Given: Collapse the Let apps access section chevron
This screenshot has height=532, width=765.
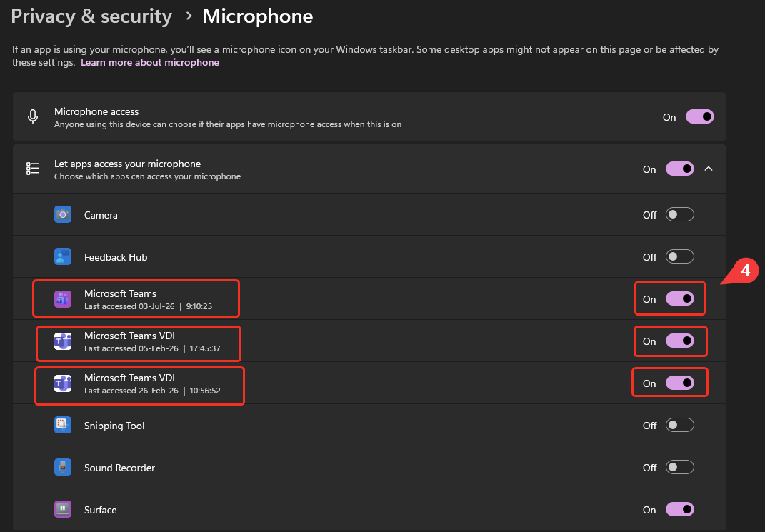Looking at the screenshot, I should [709, 169].
